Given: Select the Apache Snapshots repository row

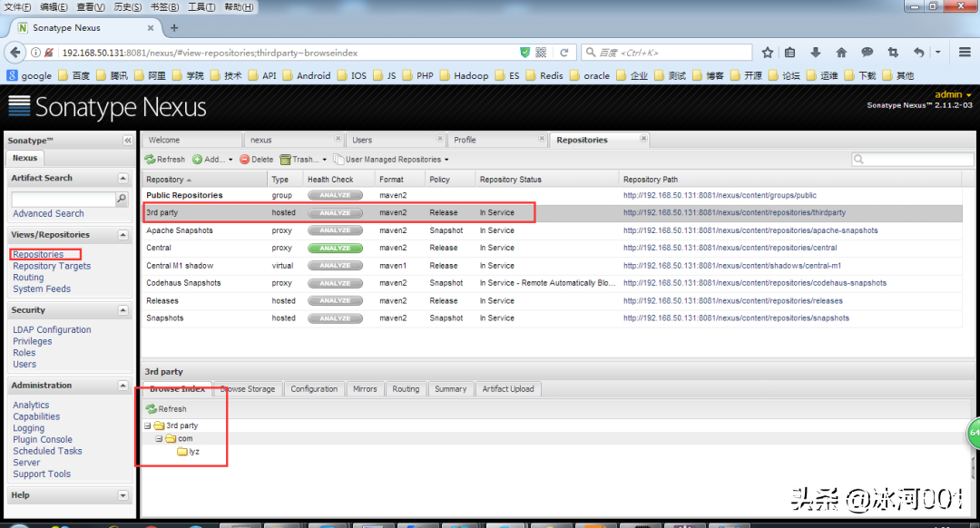Looking at the screenshot, I should (552, 230).
